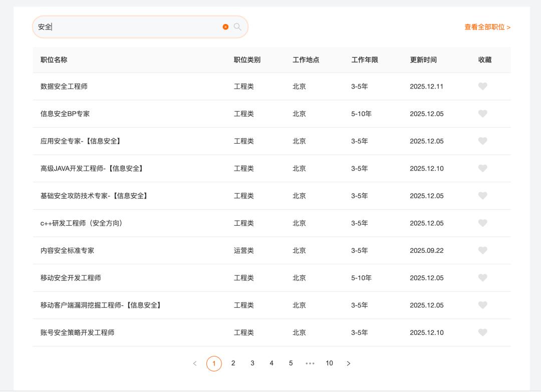Open 移动客户端漏洞挖掘工程师 job listing
This screenshot has height=392, width=541.
101,305
